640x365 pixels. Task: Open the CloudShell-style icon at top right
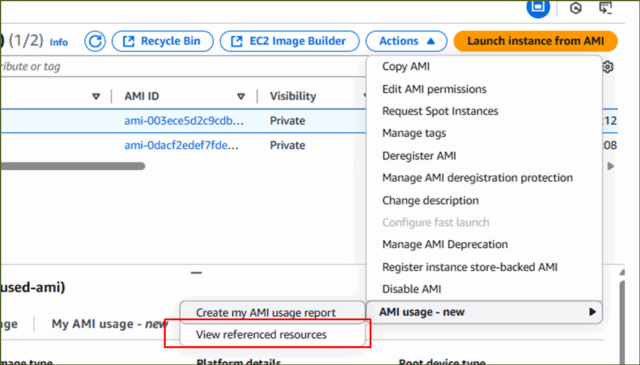point(605,8)
